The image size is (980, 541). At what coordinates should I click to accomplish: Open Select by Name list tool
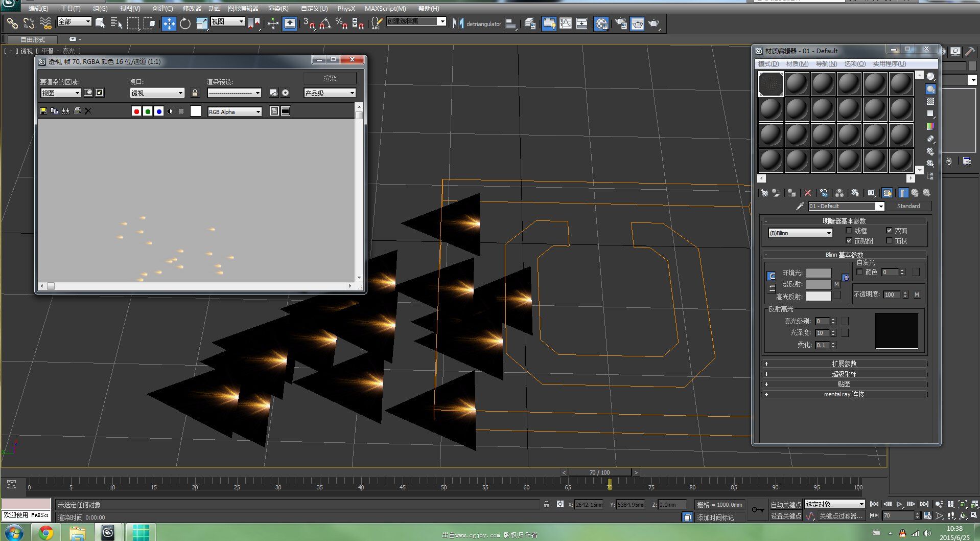(x=116, y=23)
